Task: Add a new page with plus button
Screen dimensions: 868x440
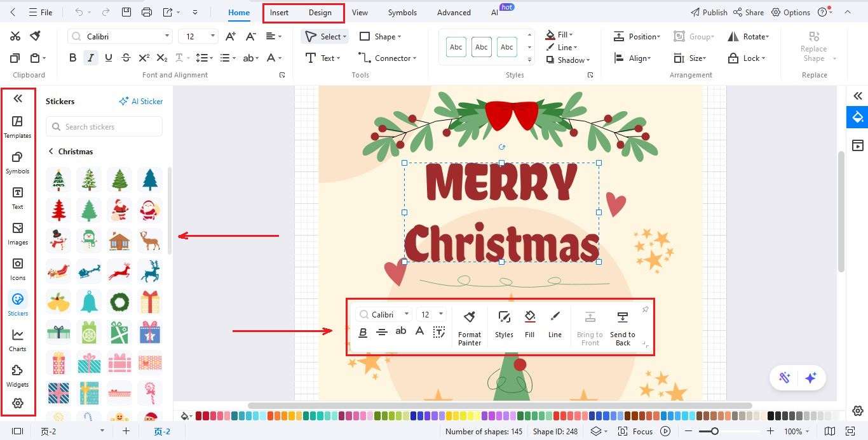Action: coord(126,431)
